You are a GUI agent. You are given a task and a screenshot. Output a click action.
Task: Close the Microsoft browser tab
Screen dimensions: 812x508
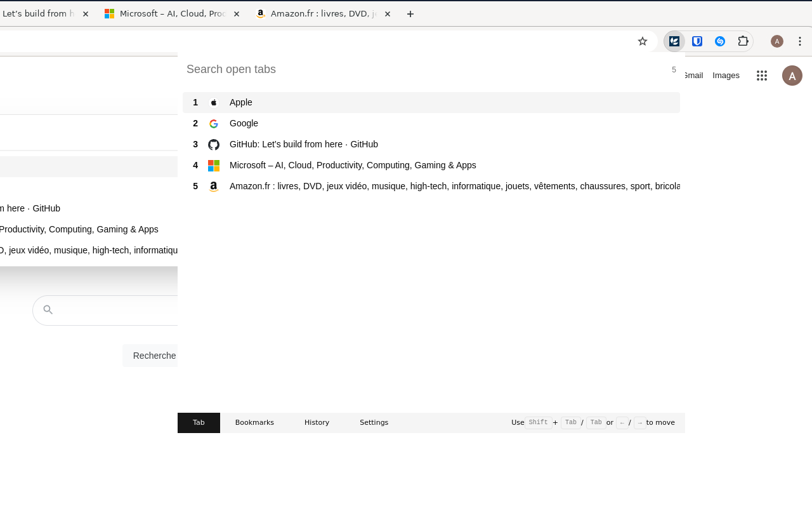tap(237, 14)
